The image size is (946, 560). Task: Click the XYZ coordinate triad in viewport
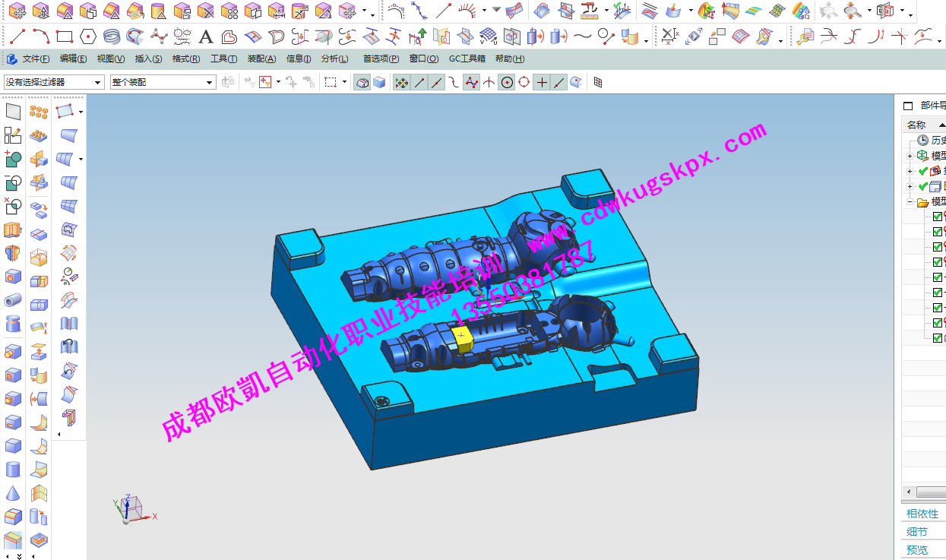133,508
